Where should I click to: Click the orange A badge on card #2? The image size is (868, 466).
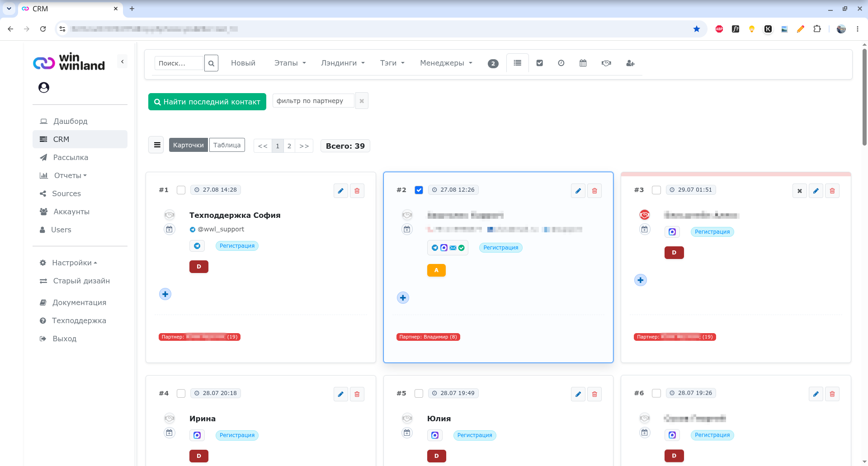436,270
